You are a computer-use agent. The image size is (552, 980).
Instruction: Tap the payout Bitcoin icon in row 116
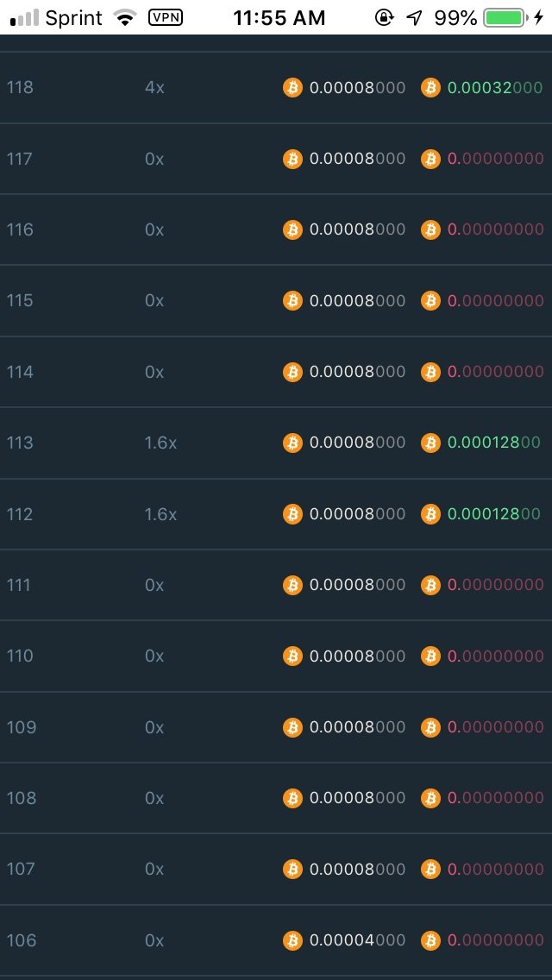(x=430, y=229)
